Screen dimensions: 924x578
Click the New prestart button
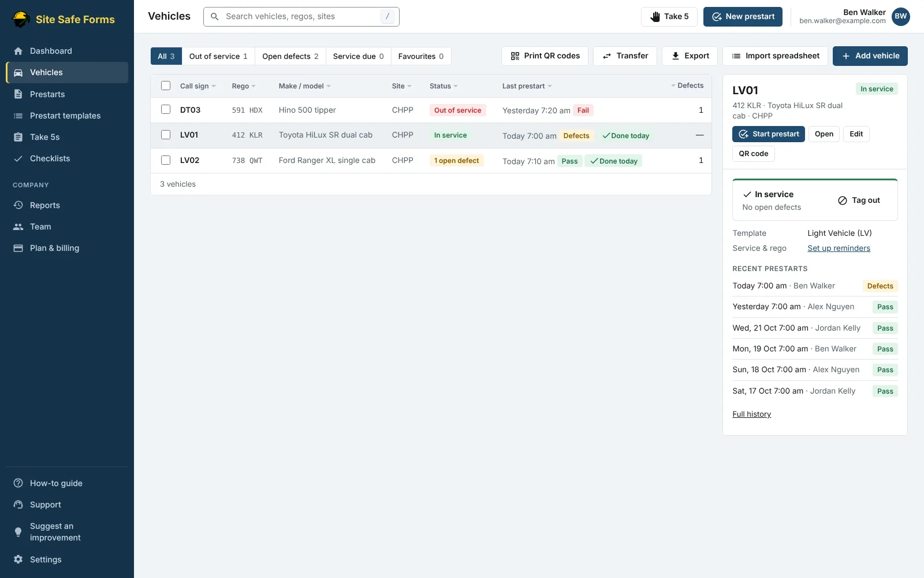(743, 17)
